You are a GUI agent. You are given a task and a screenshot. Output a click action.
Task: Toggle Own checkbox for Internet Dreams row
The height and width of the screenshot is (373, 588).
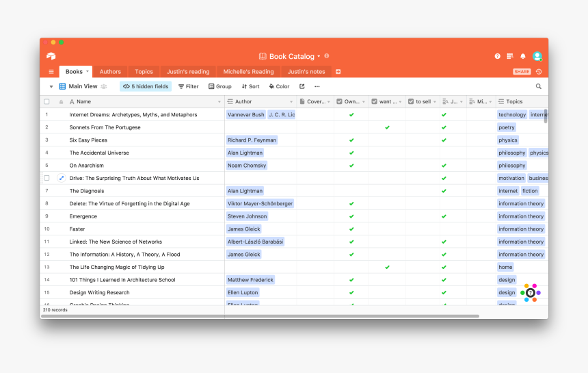point(351,115)
